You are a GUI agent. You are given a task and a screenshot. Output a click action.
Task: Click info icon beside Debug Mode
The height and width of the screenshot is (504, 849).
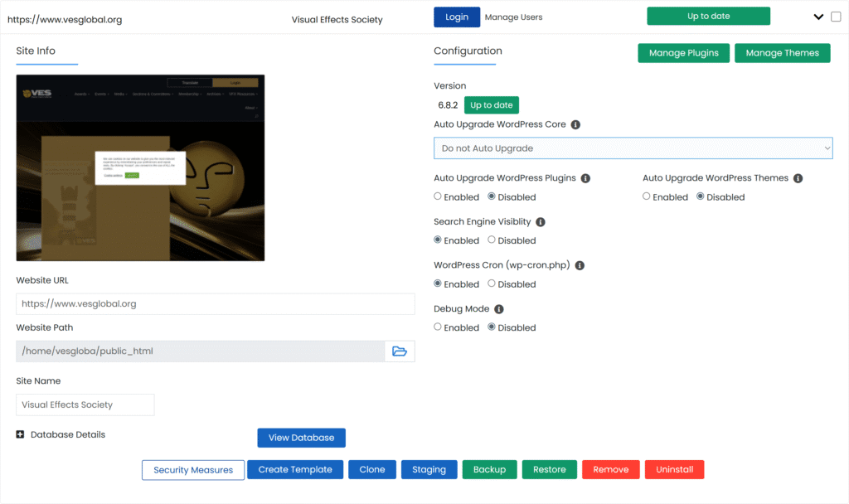[x=498, y=309]
